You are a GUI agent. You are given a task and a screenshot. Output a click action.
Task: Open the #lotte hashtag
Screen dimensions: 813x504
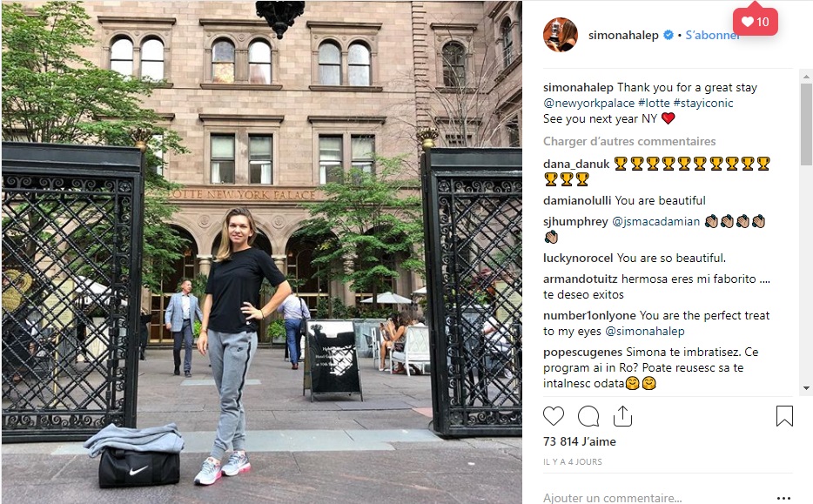coord(654,104)
